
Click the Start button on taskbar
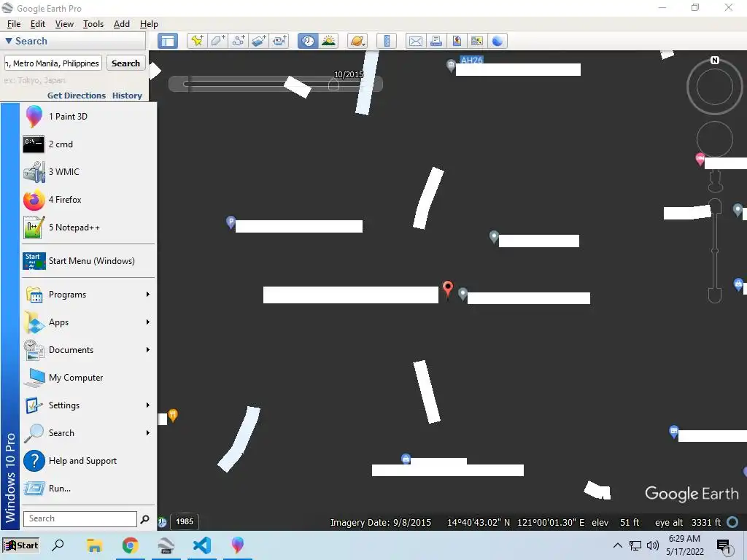coord(20,545)
